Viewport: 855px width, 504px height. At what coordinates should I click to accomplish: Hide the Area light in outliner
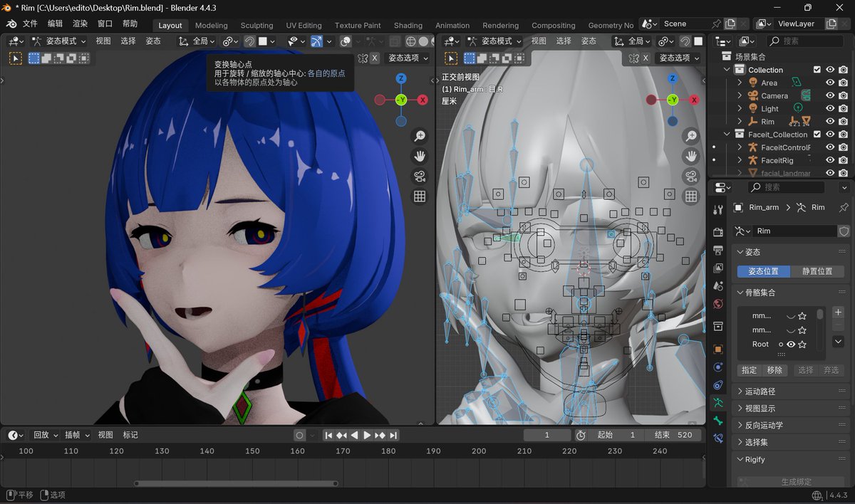pyautogui.click(x=830, y=83)
